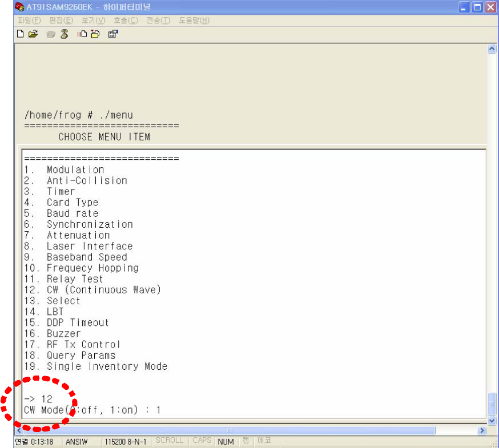Viewport: 499px width, 448px height.
Task: Click the '4. Card Type' line
Action: tap(61, 203)
